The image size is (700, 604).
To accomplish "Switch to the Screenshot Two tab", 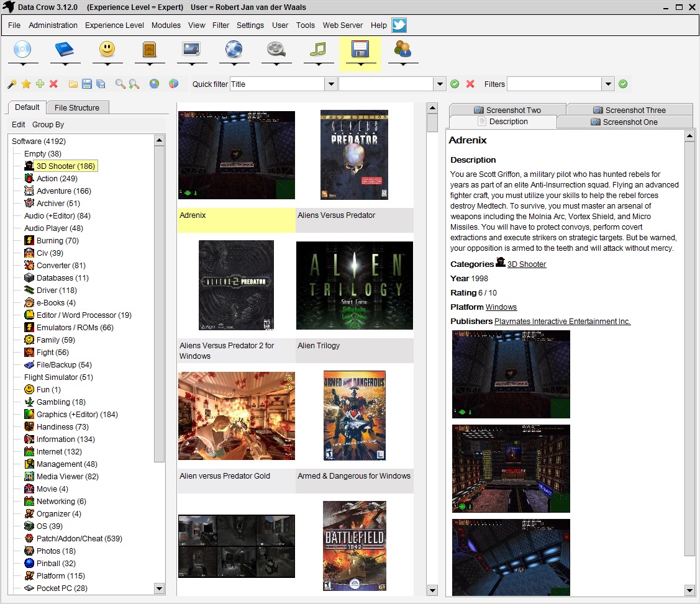I will click(x=507, y=110).
